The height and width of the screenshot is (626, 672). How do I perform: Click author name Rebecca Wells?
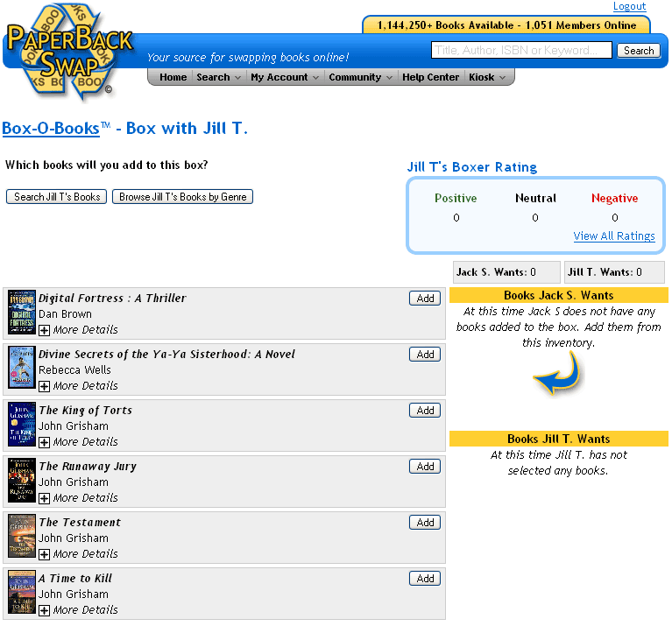tap(74, 370)
